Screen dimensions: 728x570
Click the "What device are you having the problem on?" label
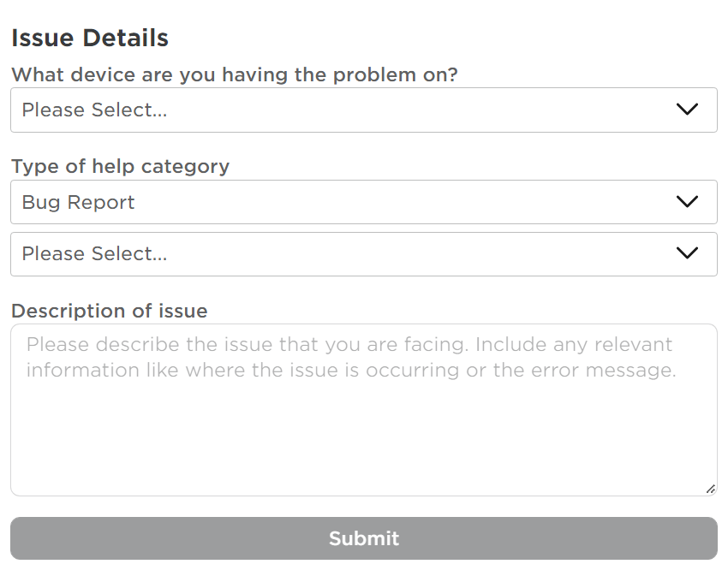[x=235, y=74]
